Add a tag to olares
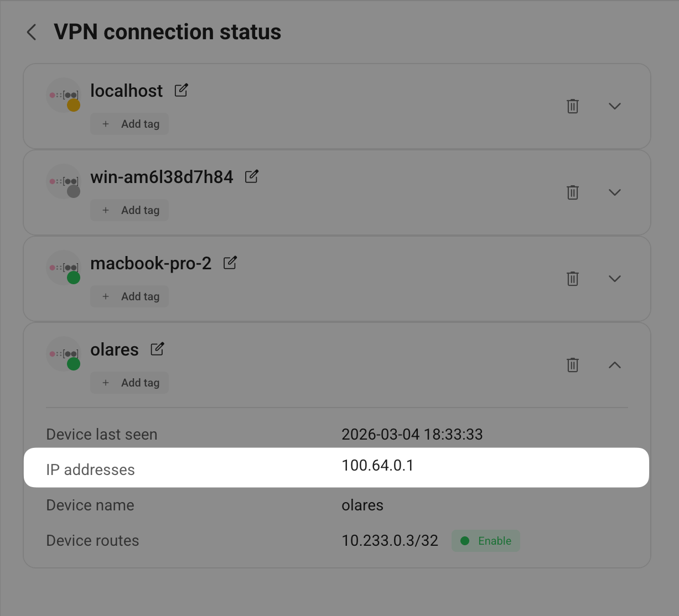679x616 pixels. [x=129, y=383]
